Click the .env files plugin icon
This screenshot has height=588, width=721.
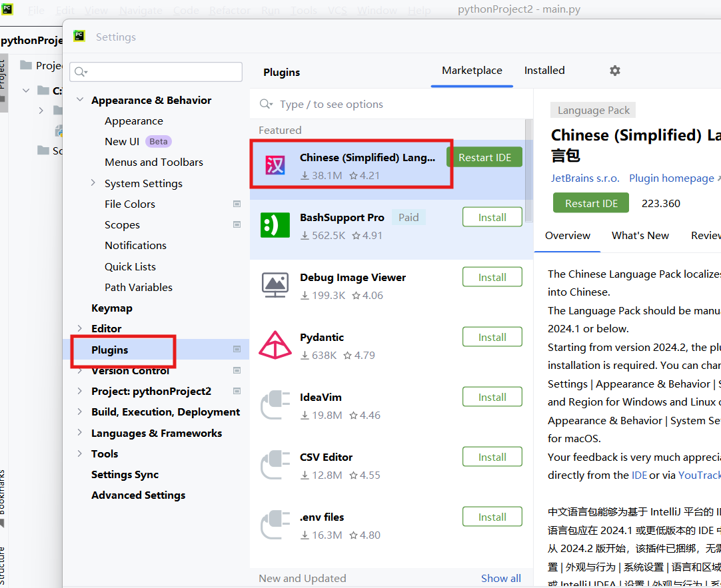pyautogui.click(x=275, y=525)
